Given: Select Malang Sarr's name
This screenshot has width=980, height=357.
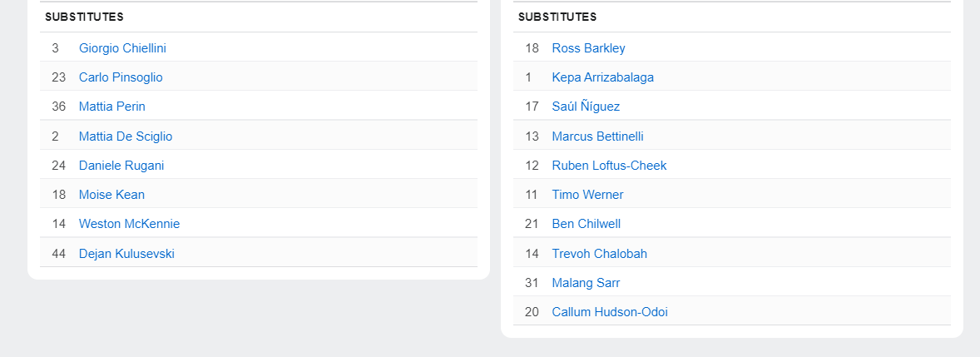Looking at the screenshot, I should (586, 283).
